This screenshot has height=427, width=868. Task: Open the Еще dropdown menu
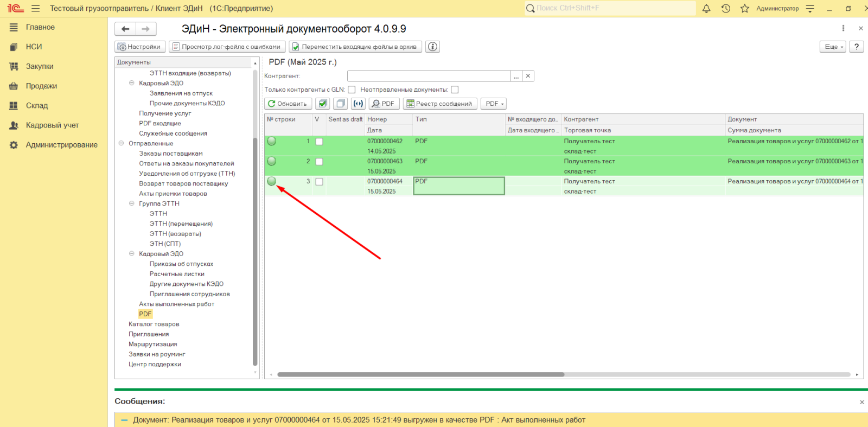click(833, 47)
